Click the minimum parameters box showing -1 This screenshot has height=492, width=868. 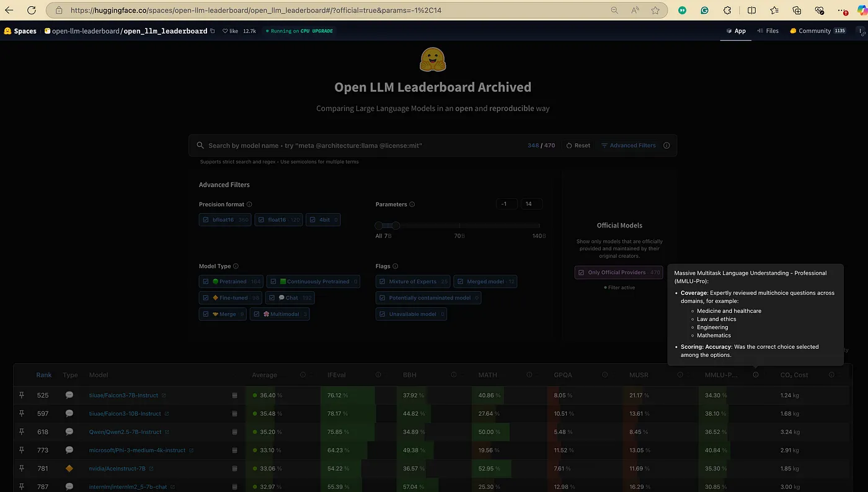click(x=507, y=204)
